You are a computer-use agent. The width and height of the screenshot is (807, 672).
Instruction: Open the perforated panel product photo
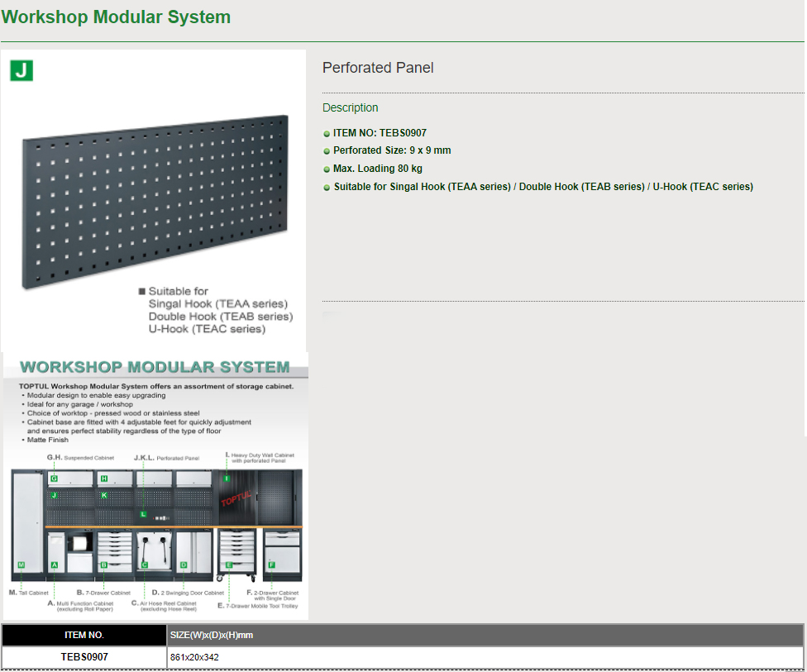pos(155,203)
